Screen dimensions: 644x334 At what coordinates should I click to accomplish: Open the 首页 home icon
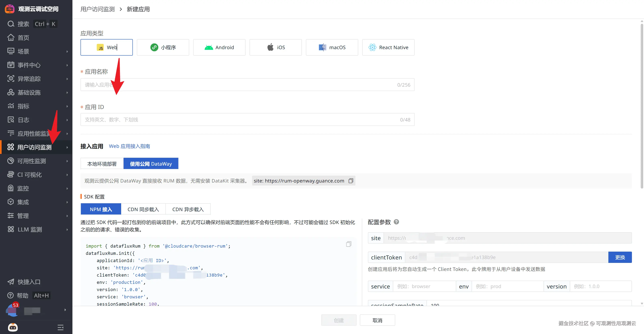coord(11,37)
